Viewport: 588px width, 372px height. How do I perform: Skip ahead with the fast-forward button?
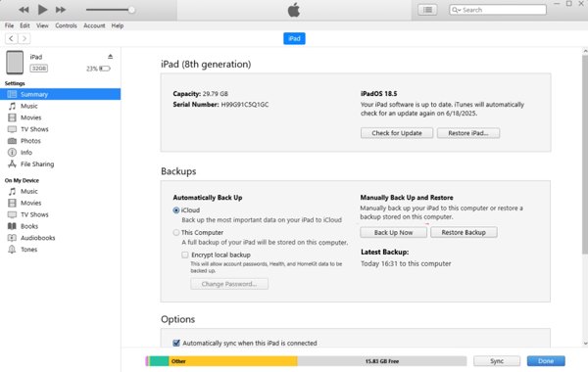pos(61,10)
